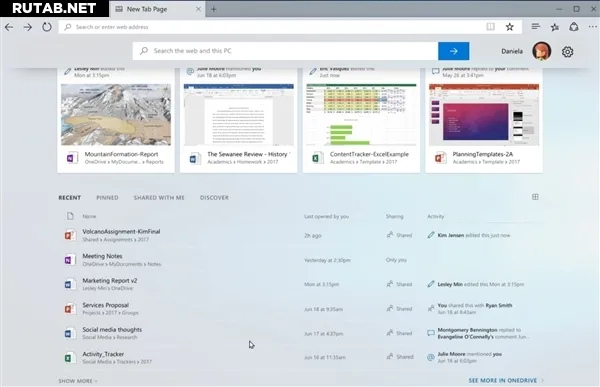Screen dimensions: 600x387
Task: Follow See More in OneDrive link
Action: point(505,380)
